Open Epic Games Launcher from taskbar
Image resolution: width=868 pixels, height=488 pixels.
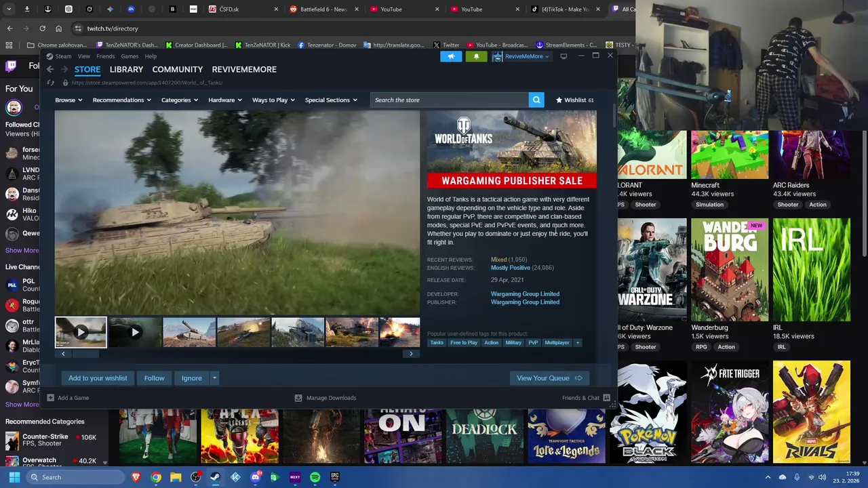pos(335,477)
